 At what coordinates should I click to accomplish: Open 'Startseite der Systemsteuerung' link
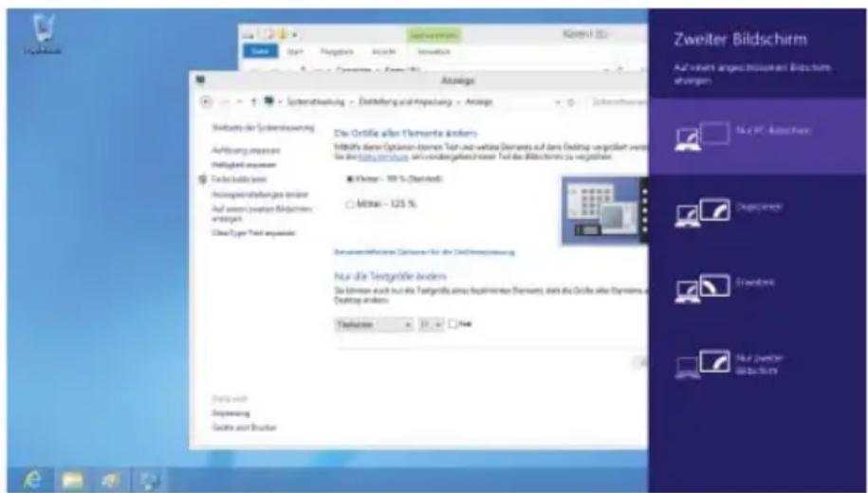[263, 128]
